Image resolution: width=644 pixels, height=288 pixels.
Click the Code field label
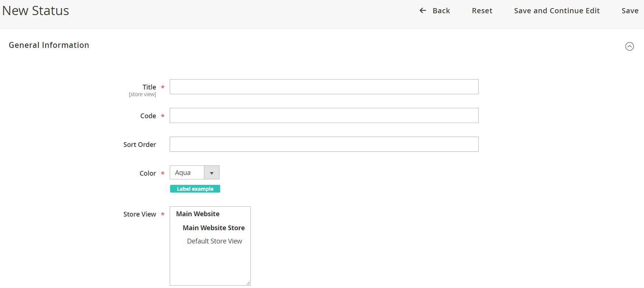(148, 116)
